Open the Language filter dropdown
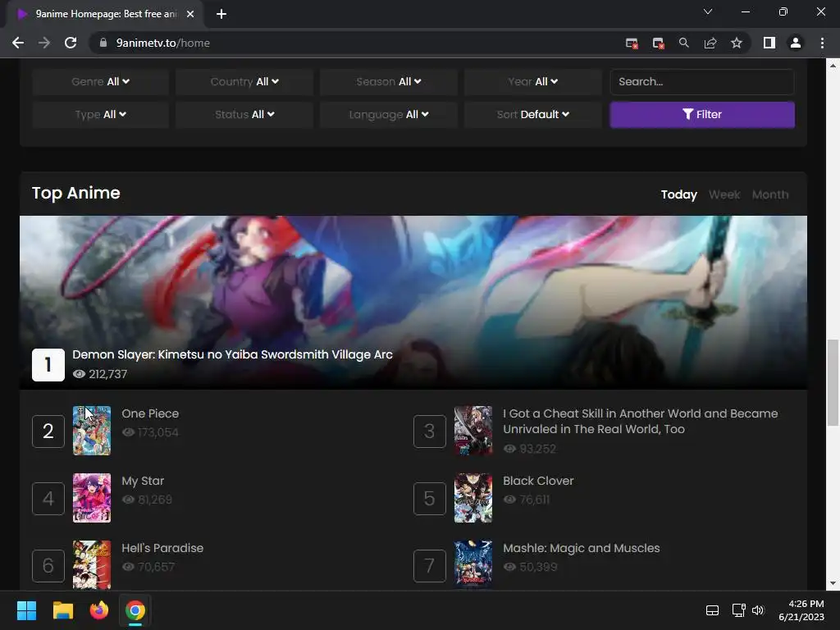This screenshot has width=840, height=630. [x=388, y=114]
